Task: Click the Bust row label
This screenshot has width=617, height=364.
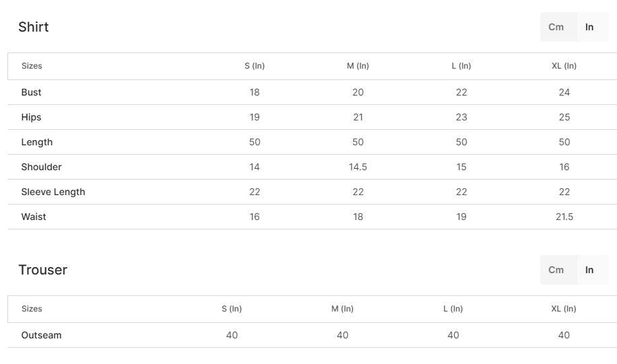Action: pyautogui.click(x=31, y=92)
